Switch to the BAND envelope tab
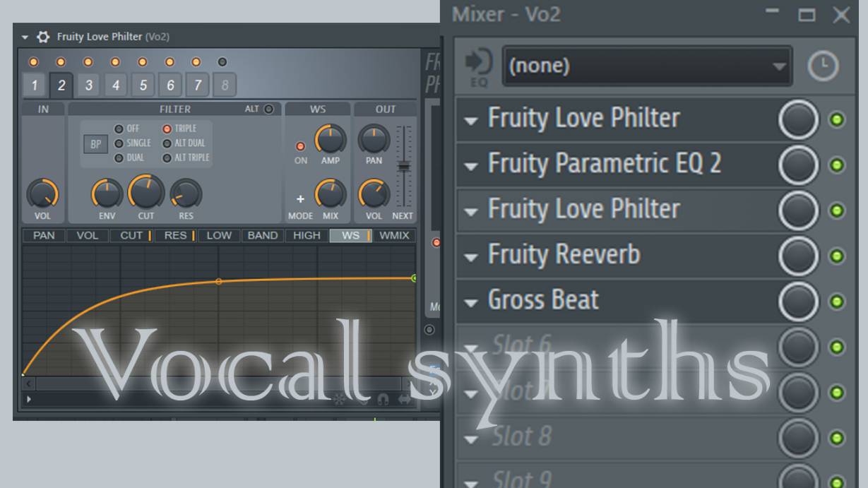 [263, 236]
